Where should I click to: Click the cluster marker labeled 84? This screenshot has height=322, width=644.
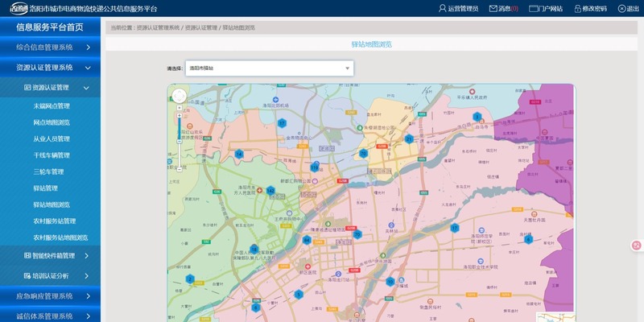[306, 240]
